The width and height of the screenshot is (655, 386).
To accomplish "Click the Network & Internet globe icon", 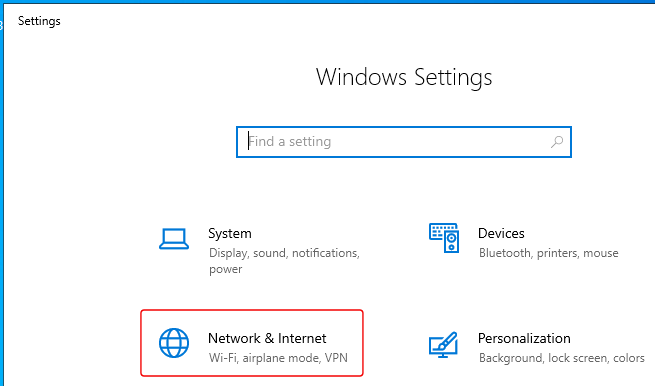I will (x=174, y=343).
